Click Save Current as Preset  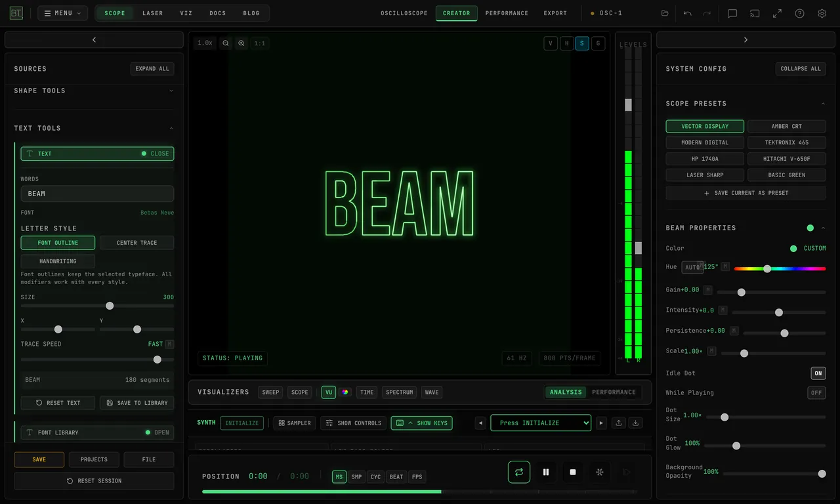pyautogui.click(x=746, y=193)
